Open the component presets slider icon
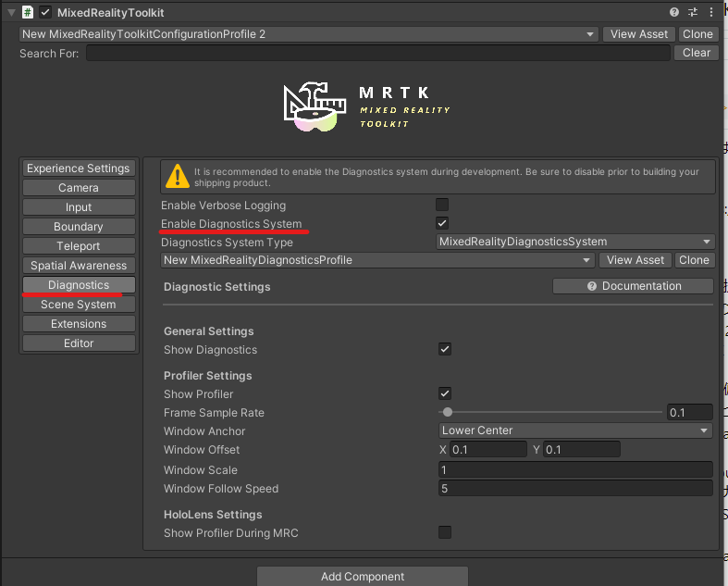This screenshot has height=586, width=728. point(693,13)
